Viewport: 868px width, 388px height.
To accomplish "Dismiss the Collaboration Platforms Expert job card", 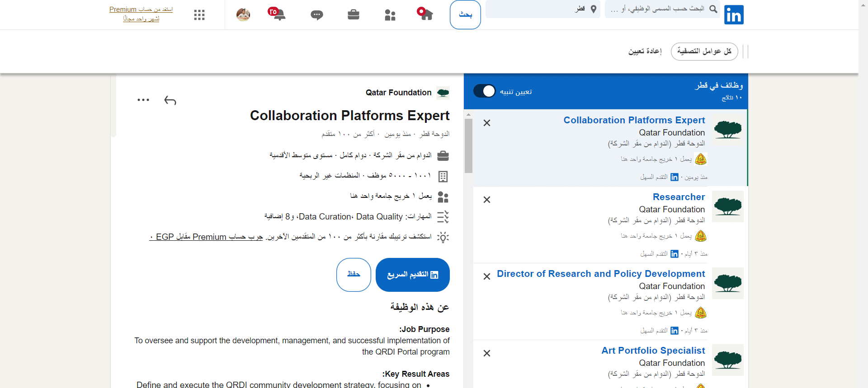I will click(x=487, y=123).
